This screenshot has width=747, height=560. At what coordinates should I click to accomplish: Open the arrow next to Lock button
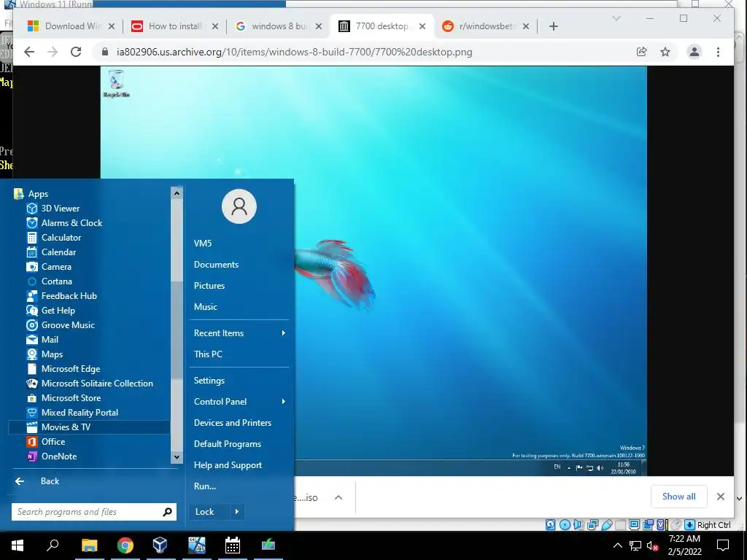[x=237, y=512]
